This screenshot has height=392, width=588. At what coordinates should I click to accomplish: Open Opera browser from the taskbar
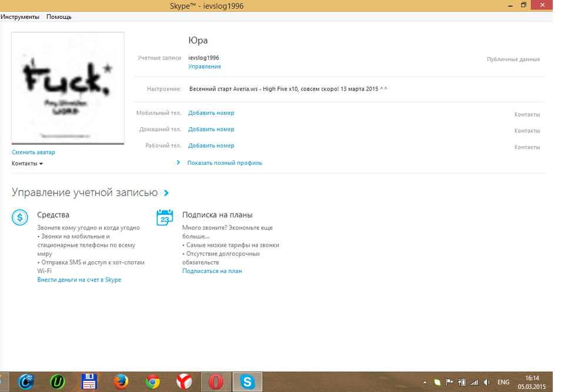tap(216, 381)
